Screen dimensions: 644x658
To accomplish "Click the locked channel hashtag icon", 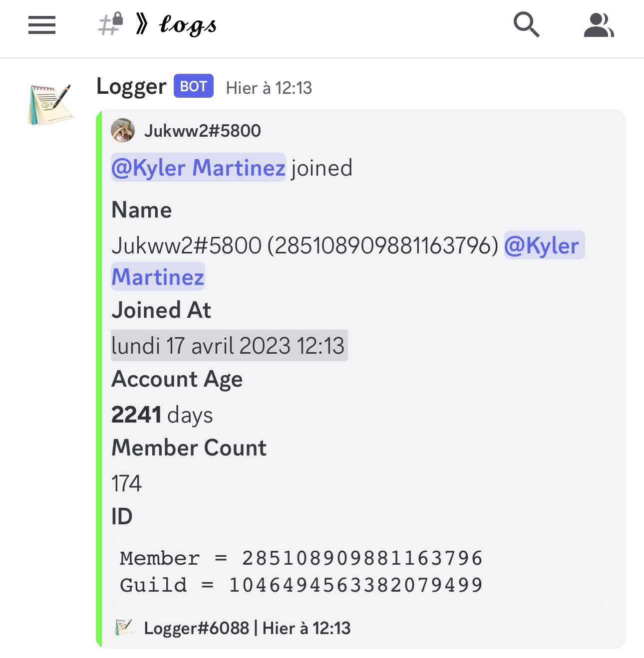I will tap(111, 23).
